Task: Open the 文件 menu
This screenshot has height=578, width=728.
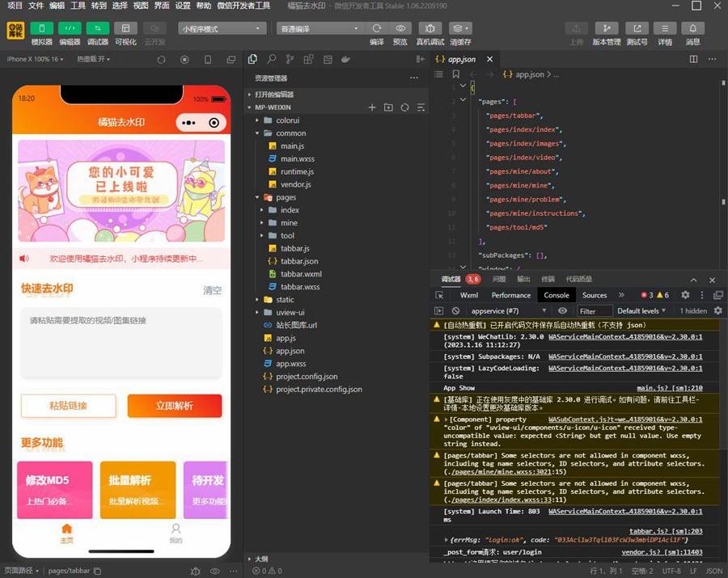Action: point(36,6)
